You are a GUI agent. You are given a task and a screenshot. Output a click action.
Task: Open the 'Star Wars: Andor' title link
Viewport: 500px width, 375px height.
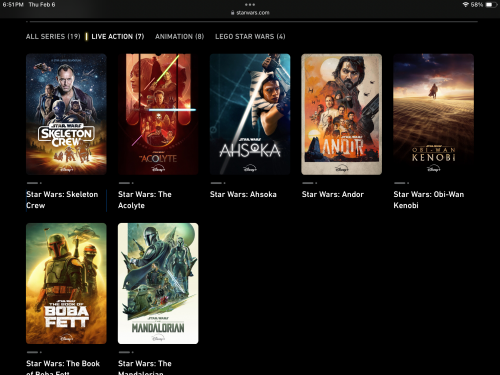[x=333, y=194]
